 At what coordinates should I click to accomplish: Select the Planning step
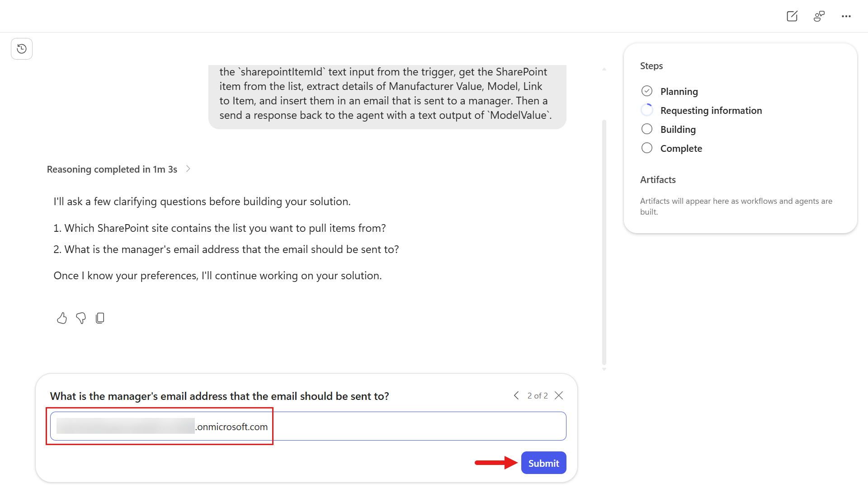670,91
